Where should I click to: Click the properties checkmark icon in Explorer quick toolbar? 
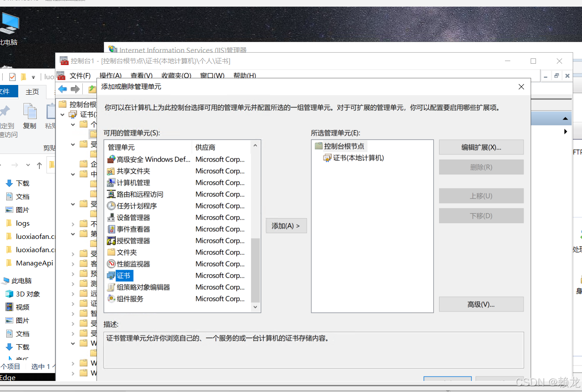(12, 77)
